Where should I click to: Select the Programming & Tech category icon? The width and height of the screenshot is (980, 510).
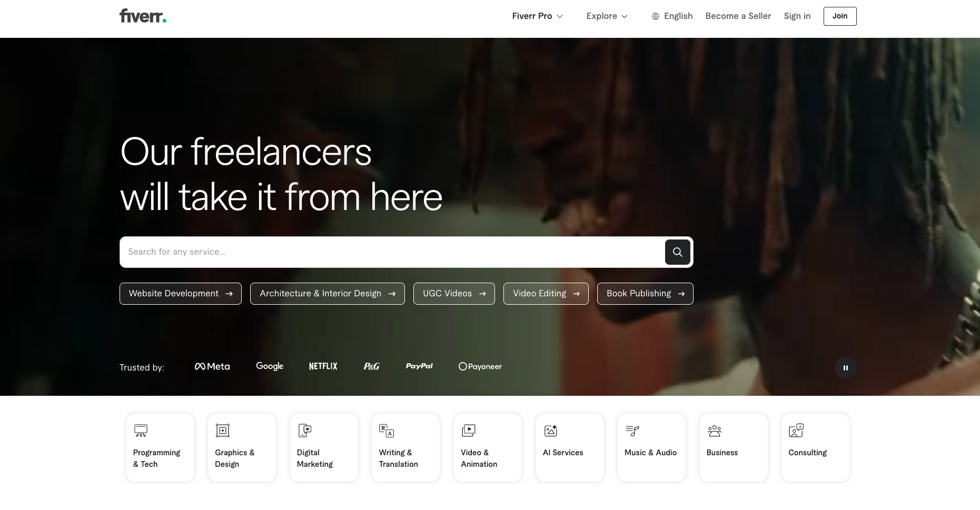pyautogui.click(x=140, y=430)
